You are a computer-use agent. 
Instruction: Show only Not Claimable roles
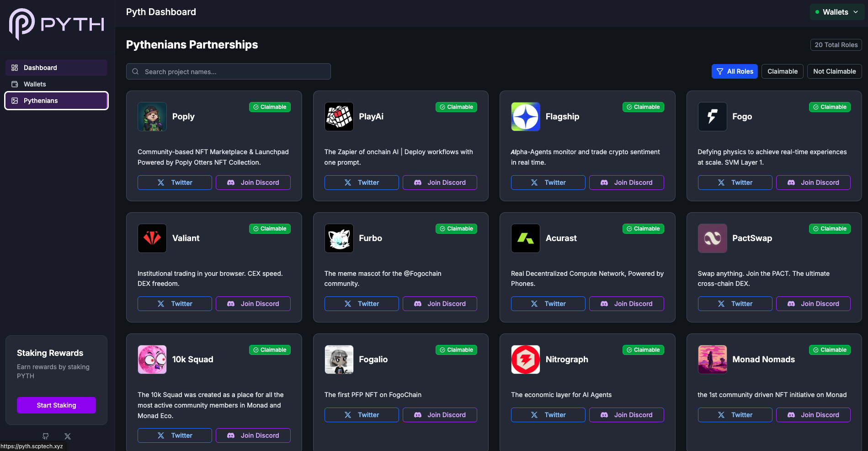(x=834, y=71)
